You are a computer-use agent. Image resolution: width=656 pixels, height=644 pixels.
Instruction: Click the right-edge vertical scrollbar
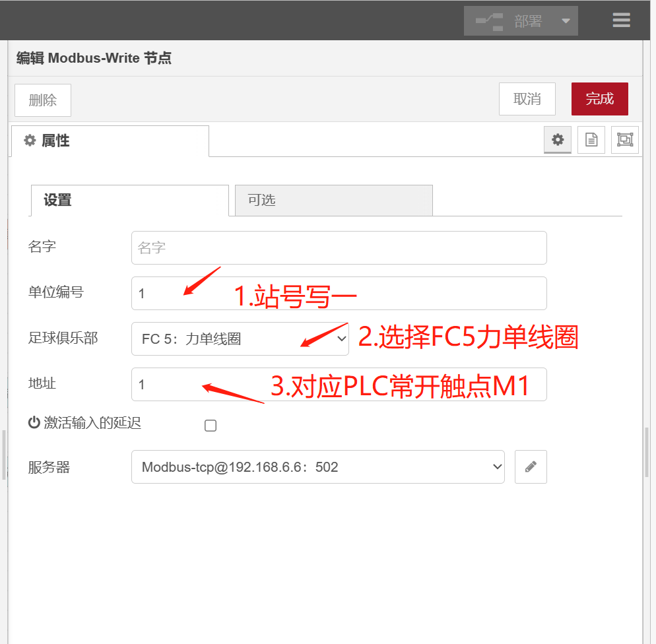tap(647, 451)
